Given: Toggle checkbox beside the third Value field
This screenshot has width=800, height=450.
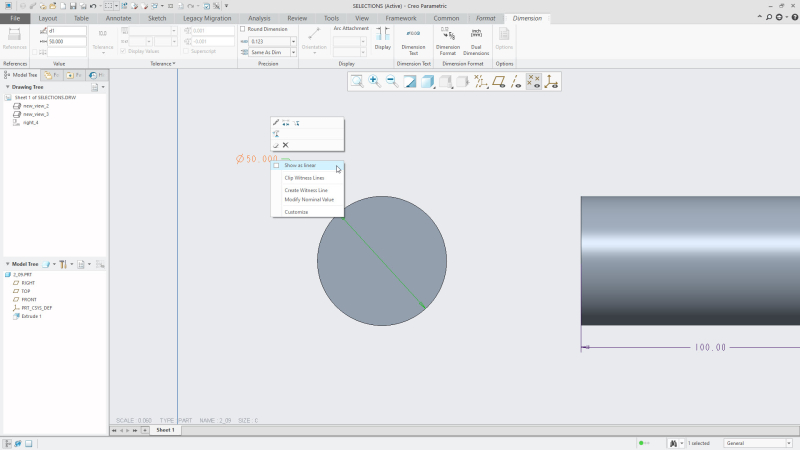Looking at the screenshot, I should coord(34,52).
